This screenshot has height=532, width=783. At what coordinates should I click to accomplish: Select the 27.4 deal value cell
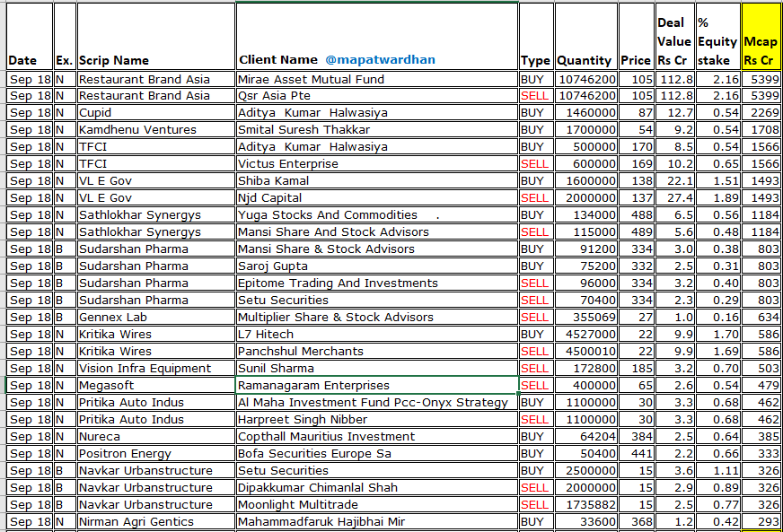(x=675, y=198)
